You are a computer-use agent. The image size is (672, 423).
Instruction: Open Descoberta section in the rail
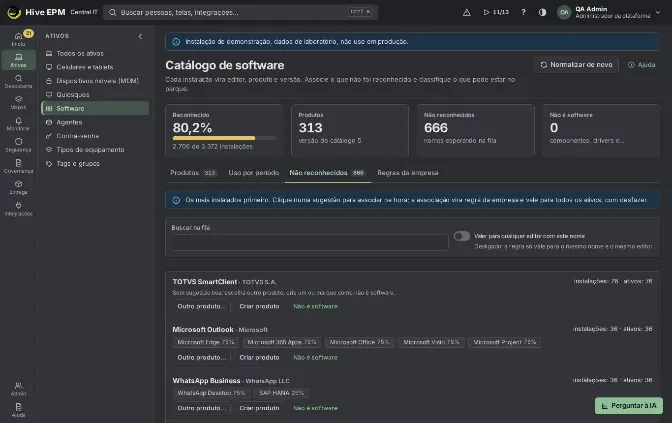[x=18, y=81]
